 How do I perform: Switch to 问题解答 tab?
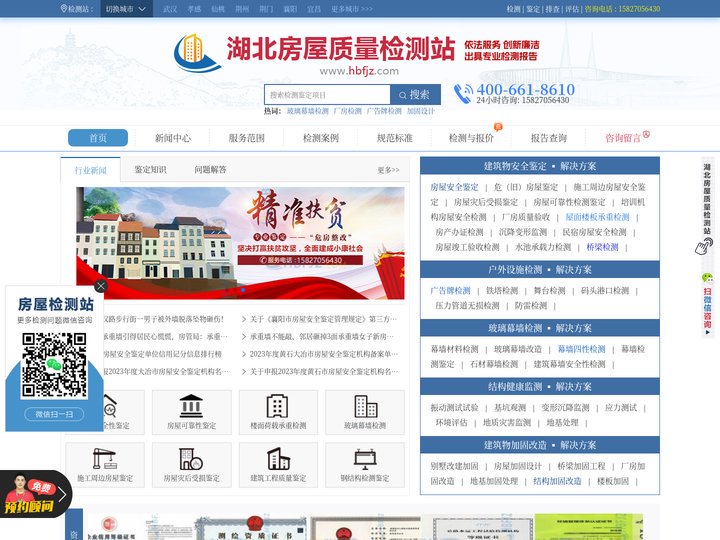[210, 169]
